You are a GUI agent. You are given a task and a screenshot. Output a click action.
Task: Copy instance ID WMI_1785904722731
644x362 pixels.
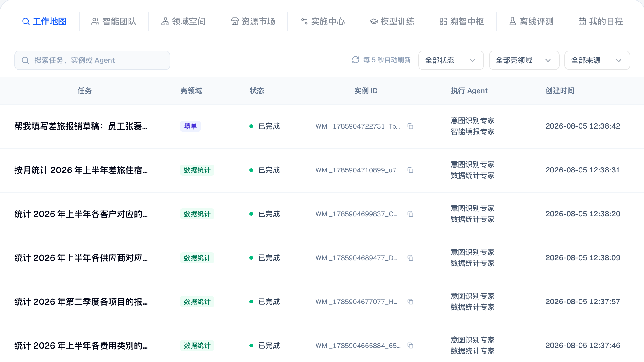pos(410,126)
